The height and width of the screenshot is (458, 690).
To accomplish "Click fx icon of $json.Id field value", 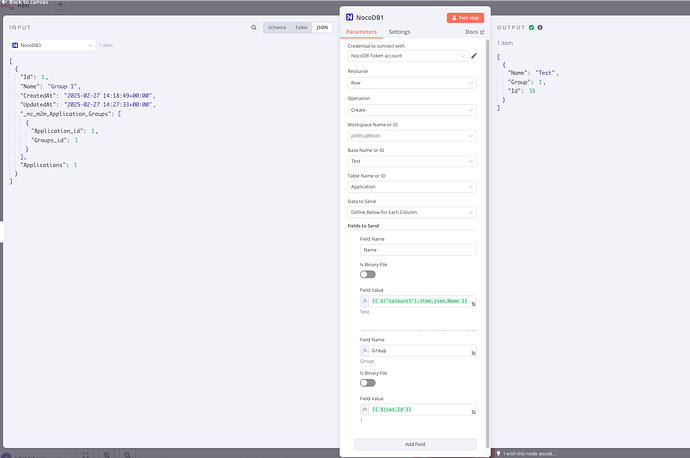I will 365,410.
